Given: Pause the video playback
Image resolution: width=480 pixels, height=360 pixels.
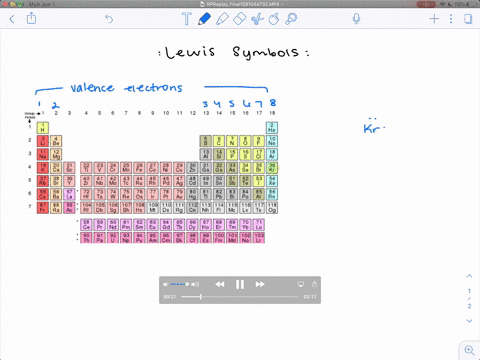Looking at the screenshot, I should tap(240, 284).
